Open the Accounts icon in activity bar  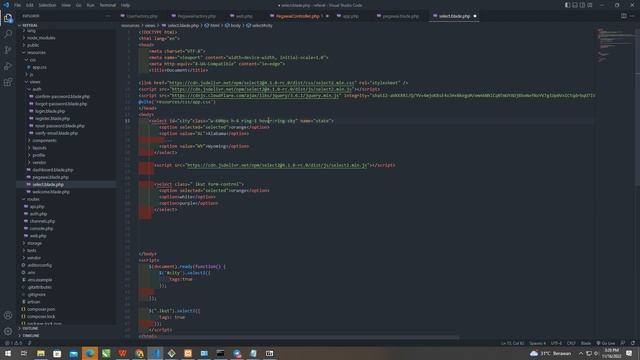point(8,315)
